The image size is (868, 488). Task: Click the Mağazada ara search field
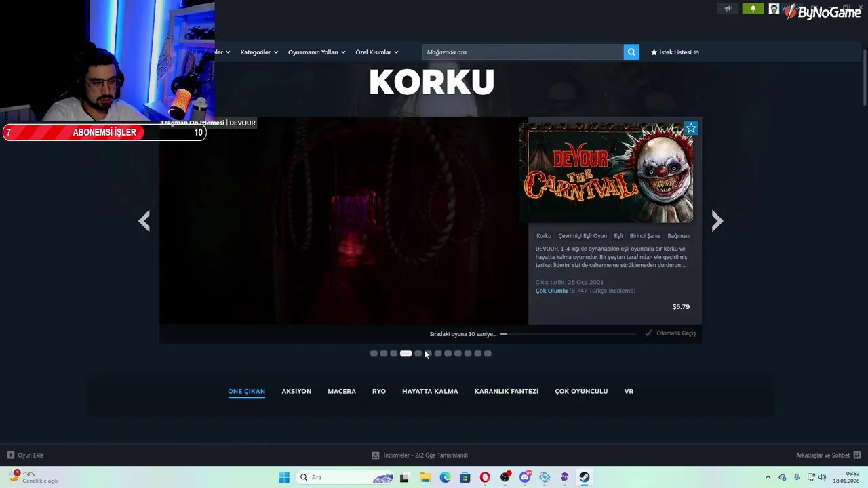click(522, 52)
